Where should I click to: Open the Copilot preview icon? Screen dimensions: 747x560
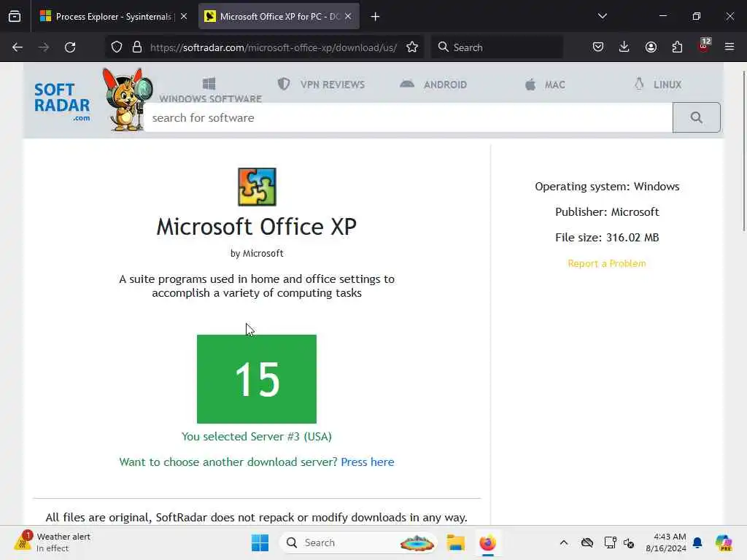(x=724, y=542)
